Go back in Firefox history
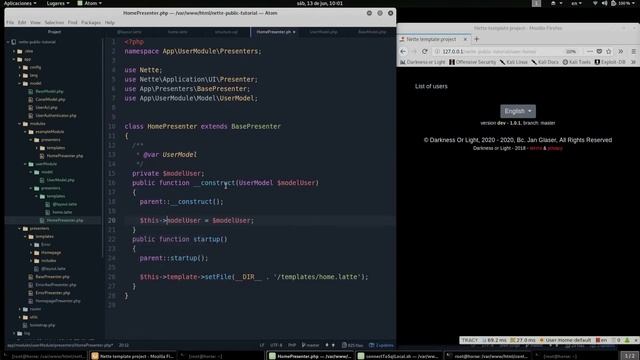The height and width of the screenshot is (360, 640). 403,51
